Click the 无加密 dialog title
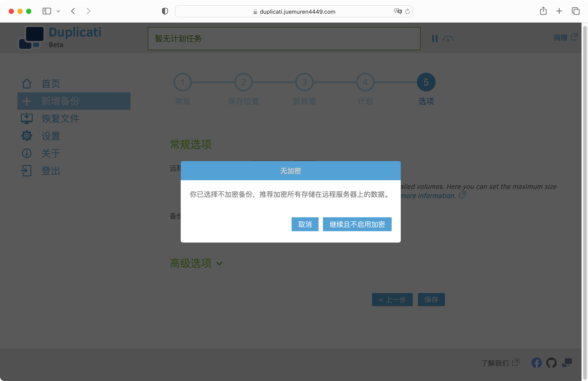Image resolution: width=588 pixels, height=381 pixels. click(291, 171)
